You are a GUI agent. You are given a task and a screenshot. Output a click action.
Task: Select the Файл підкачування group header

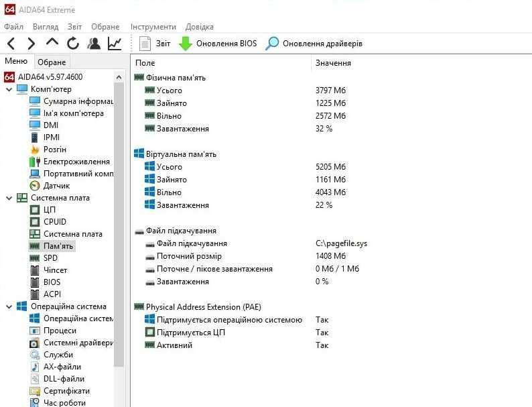181,231
